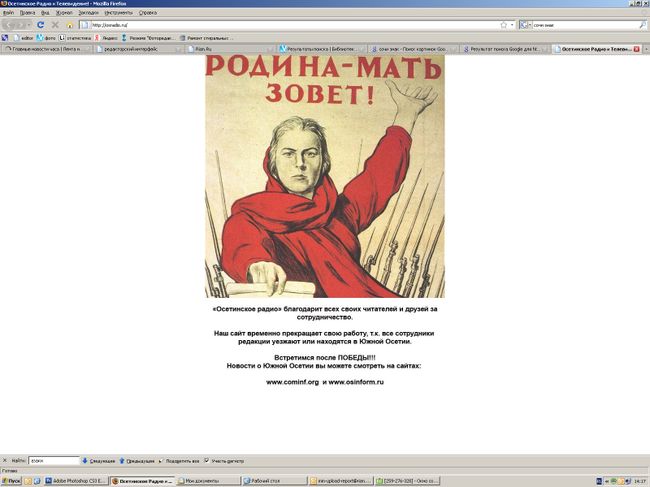
Task: Bookmark this page with the star icon
Action: (504, 25)
